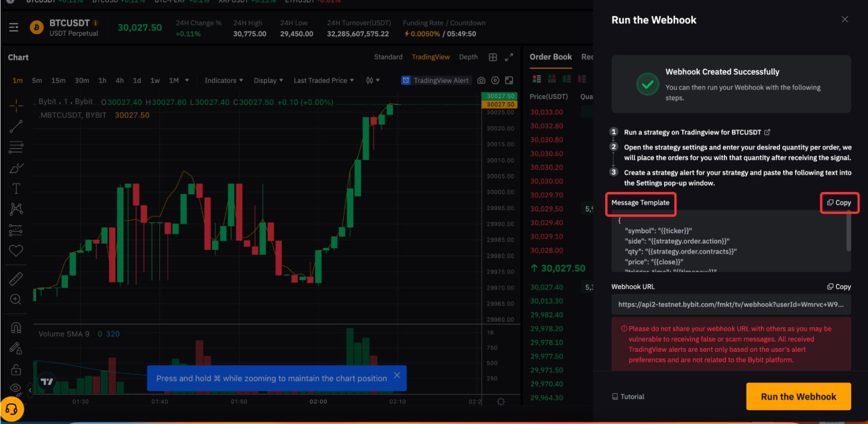Select the trend line drawing tool
868x424 pixels.
click(16, 126)
